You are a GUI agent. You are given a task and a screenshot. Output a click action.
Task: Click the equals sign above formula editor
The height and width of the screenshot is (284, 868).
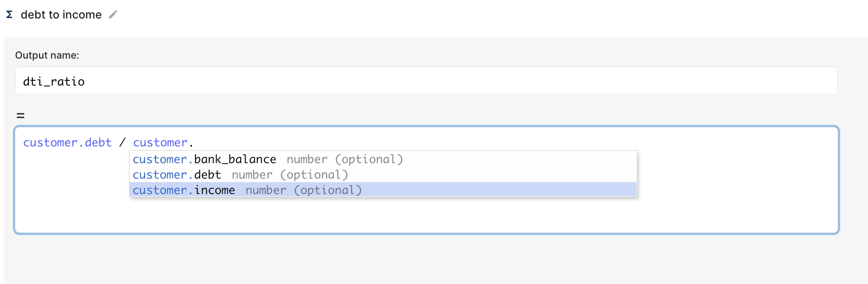pos(20,116)
